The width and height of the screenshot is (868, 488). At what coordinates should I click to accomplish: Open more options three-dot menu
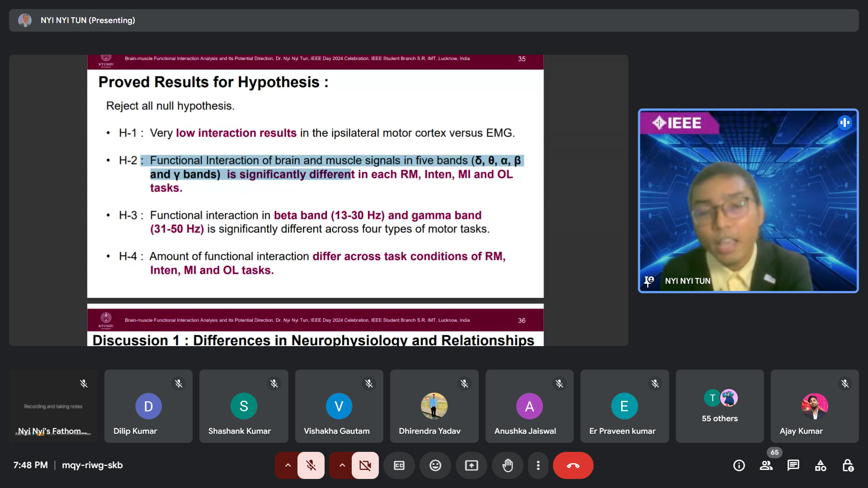click(x=538, y=465)
